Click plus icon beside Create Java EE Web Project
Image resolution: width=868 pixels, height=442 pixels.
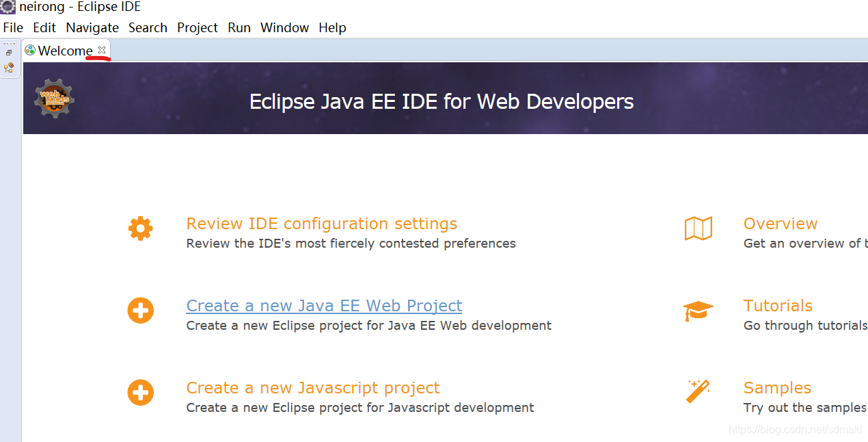pos(140,311)
